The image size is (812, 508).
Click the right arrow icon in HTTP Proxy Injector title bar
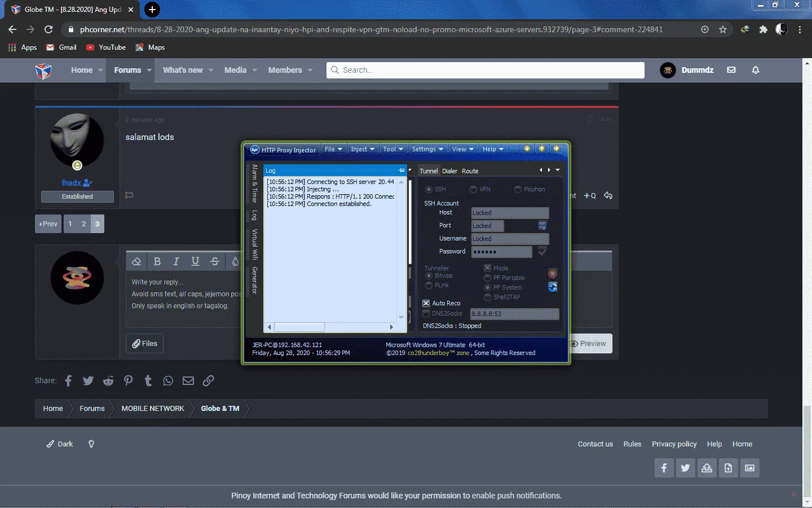(x=557, y=149)
